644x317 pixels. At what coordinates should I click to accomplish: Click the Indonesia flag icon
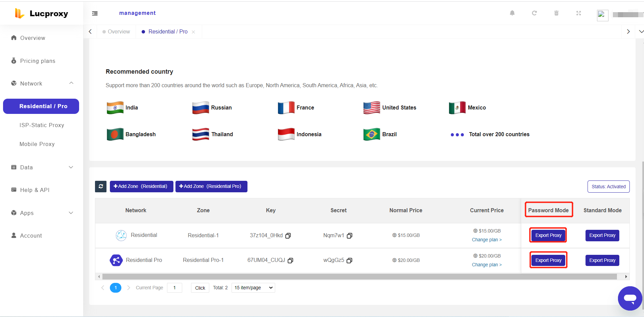pos(286,134)
